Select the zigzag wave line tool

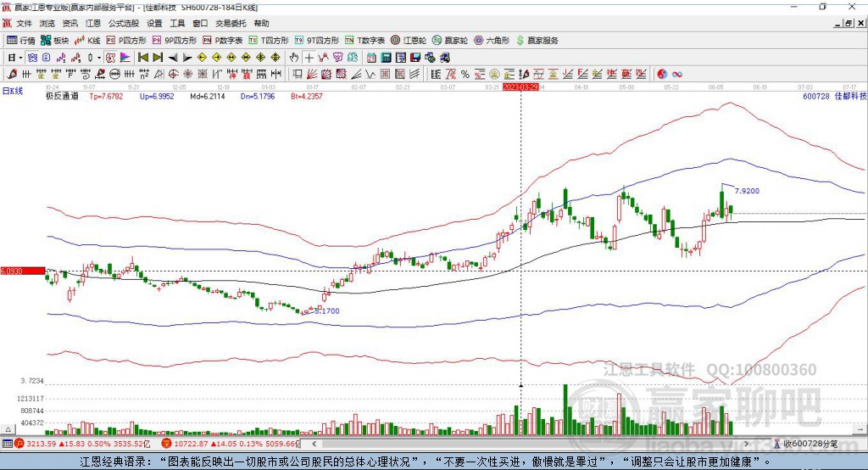(x=370, y=75)
